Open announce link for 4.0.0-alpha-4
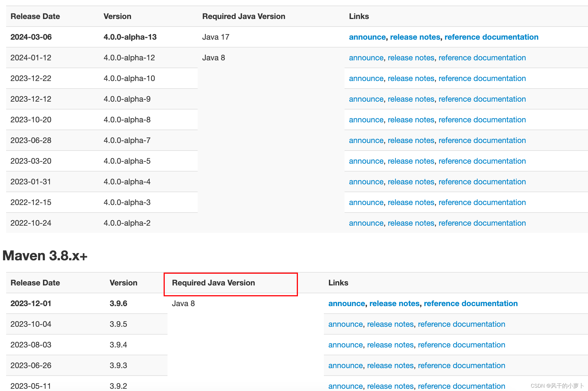This screenshot has width=588, height=391. click(366, 182)
